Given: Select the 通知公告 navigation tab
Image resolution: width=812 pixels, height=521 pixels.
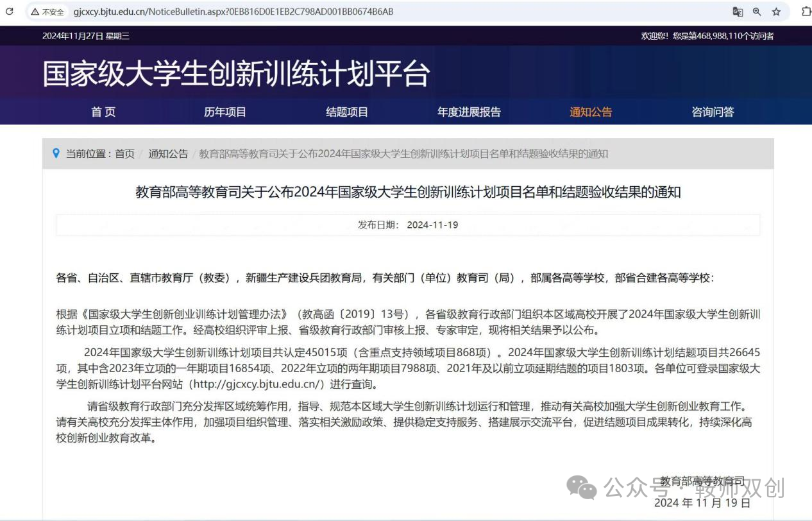Looking at the screenshot, I should coord(591,112).
